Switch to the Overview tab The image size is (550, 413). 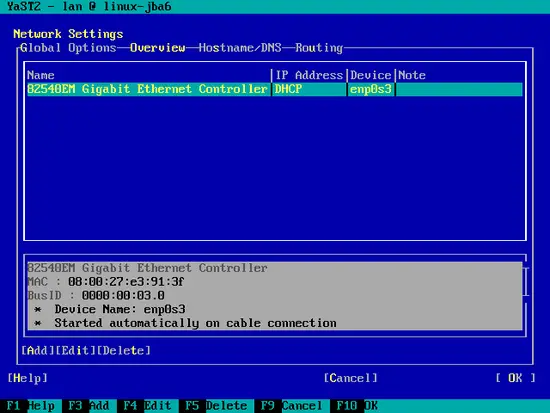(x=157, y=48)
